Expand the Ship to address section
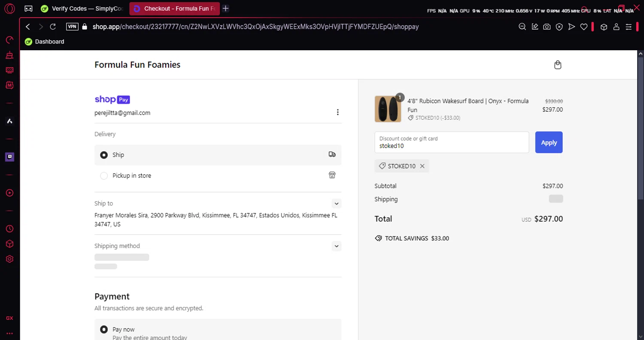The width and height of the screenshot is (644, 340). coord(337,204)
